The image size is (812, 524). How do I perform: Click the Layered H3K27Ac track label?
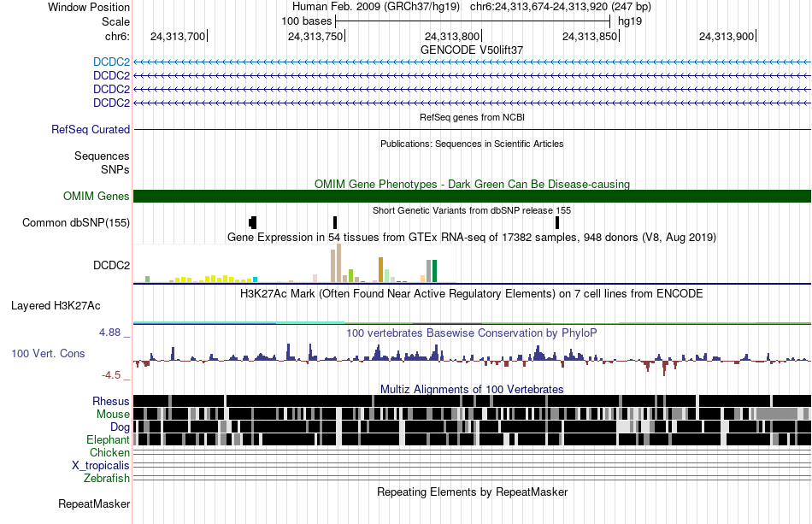tap(56, 305)
